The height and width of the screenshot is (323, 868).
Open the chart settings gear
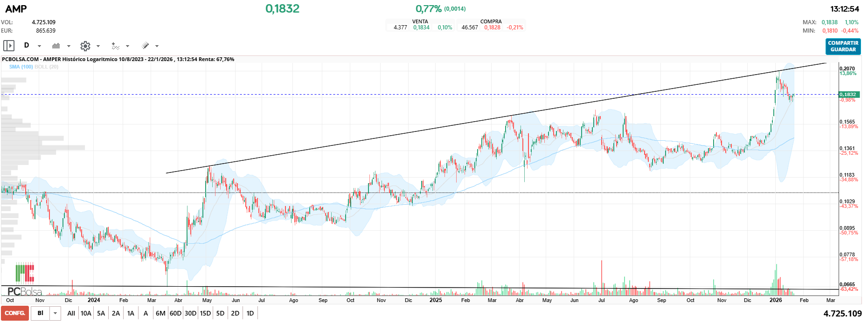[x=85, y=46]
